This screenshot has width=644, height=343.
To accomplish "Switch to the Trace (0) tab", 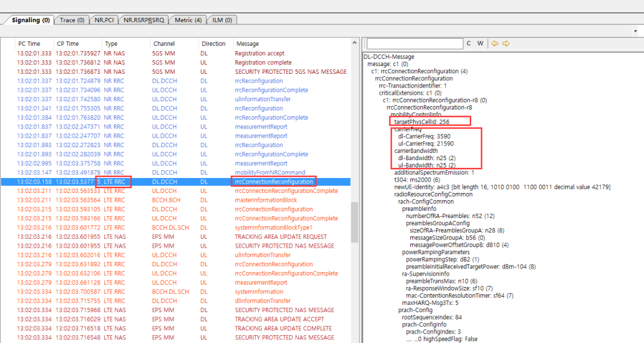I will tap(72, 20).
